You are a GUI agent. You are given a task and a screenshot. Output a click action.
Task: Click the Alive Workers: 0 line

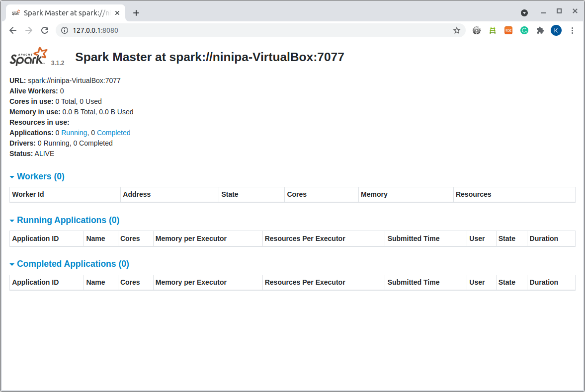coord(37,91)
